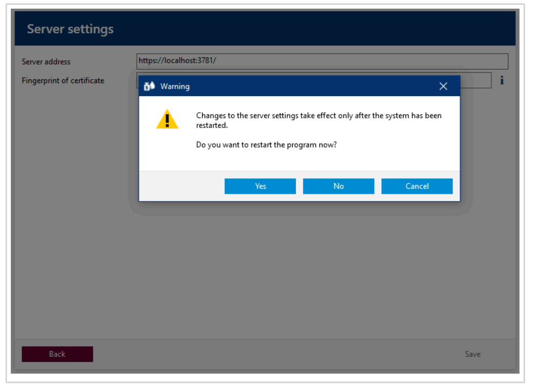
Task: Click Yes to restart the program now
Action: (260, 186)
